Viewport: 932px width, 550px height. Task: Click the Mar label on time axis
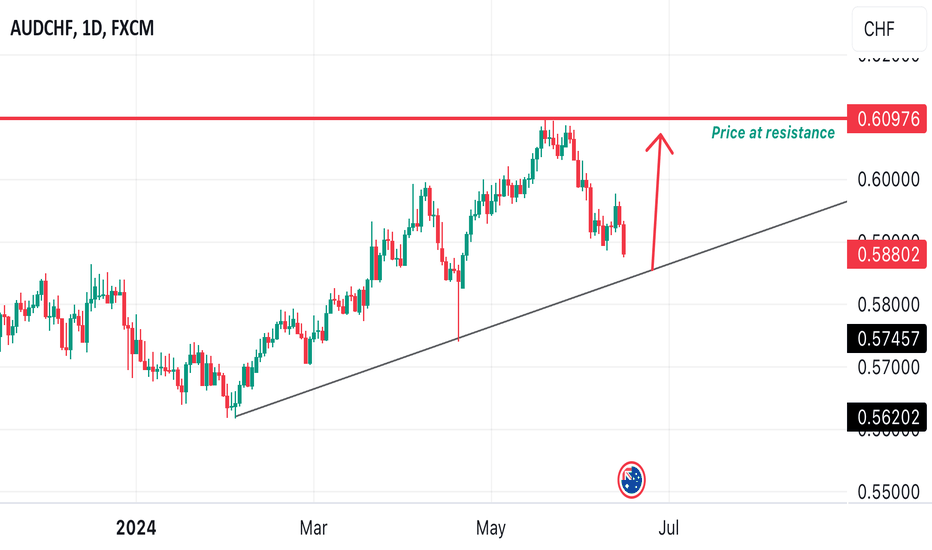click(x=313, y=528)
